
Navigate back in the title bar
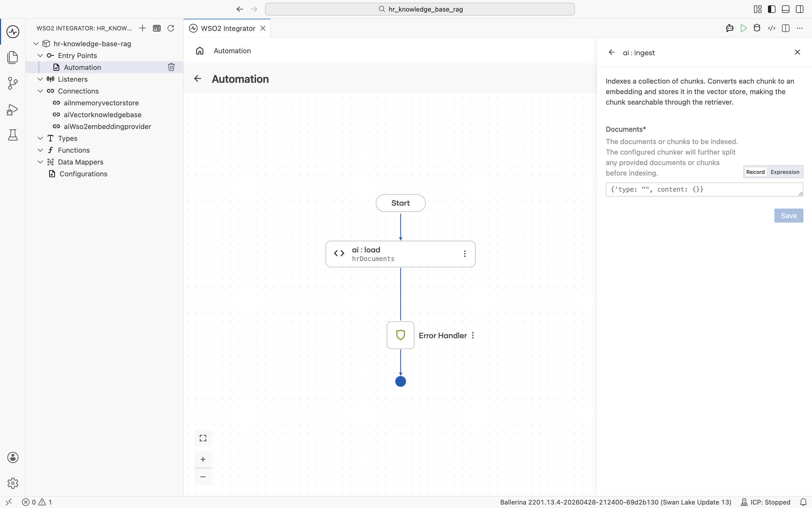240,9
